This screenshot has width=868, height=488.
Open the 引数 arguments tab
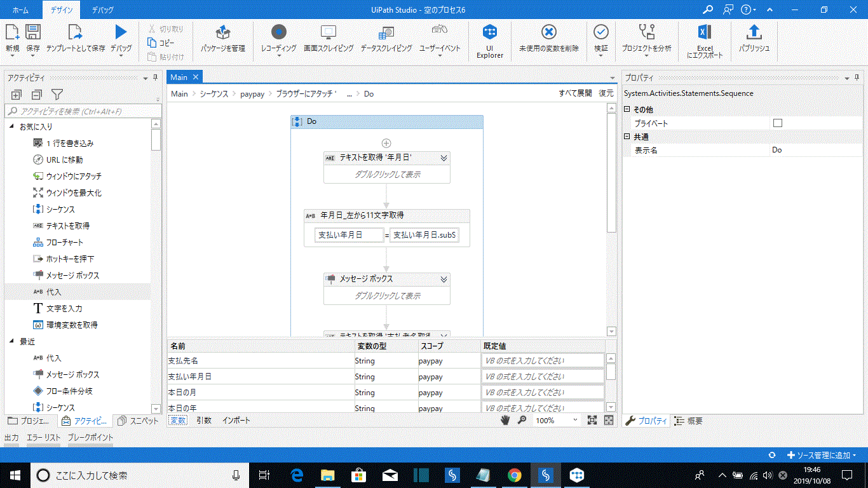click(203, 420)
